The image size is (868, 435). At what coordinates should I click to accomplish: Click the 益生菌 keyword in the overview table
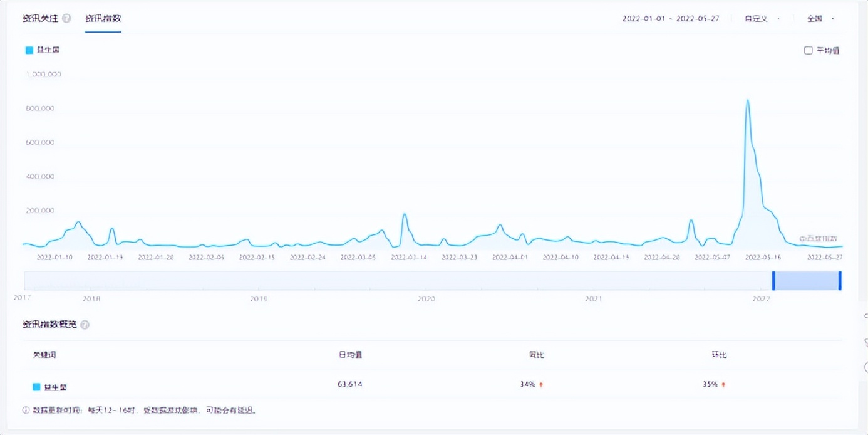pyautogui.click(x=55, y=387)
